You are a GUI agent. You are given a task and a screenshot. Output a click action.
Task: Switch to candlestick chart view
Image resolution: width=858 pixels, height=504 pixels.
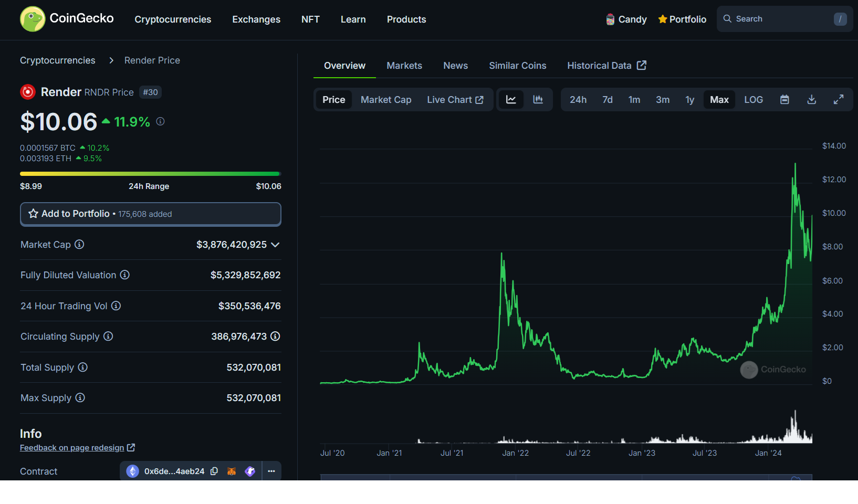(x=538, y=99)
